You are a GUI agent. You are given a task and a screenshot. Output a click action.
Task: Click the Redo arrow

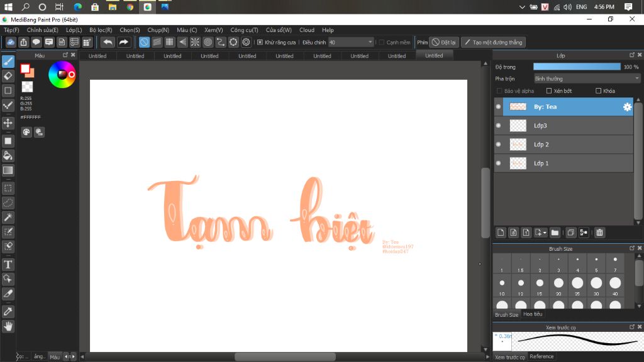point(123,42)
